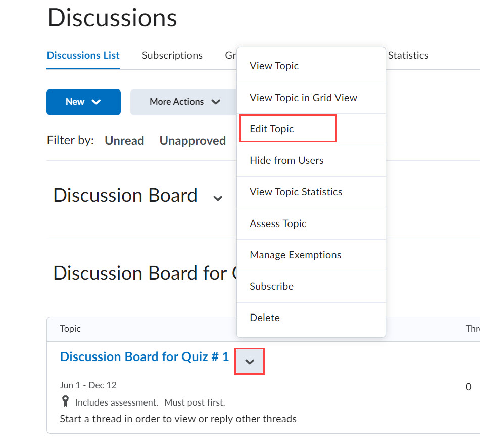Delete the topic from the context menu

[264, 317]
